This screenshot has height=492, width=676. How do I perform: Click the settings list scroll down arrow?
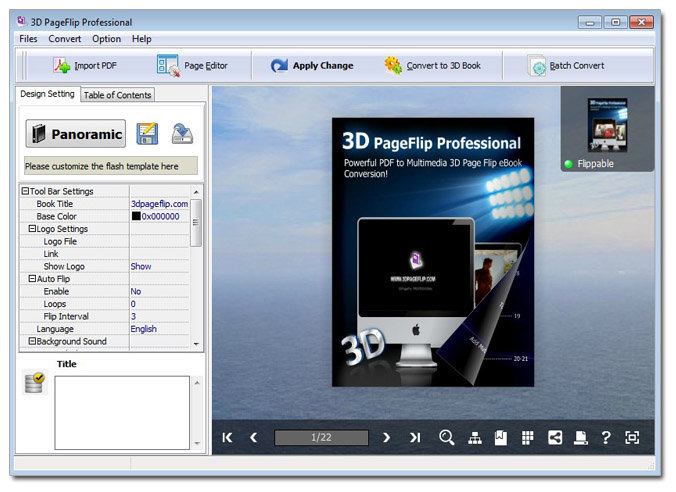click(x=196, y=344)
